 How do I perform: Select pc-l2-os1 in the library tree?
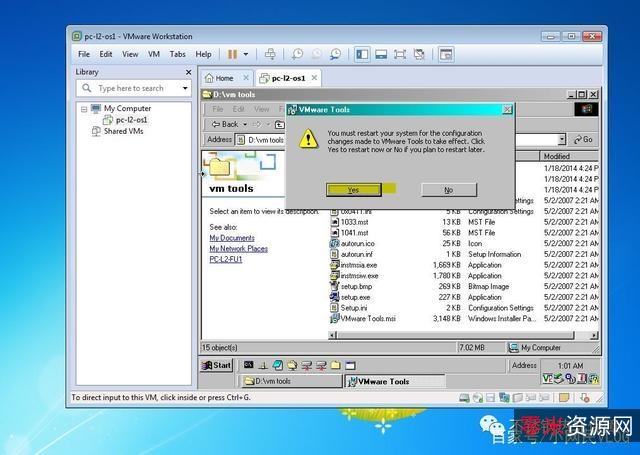coord(131,120)
